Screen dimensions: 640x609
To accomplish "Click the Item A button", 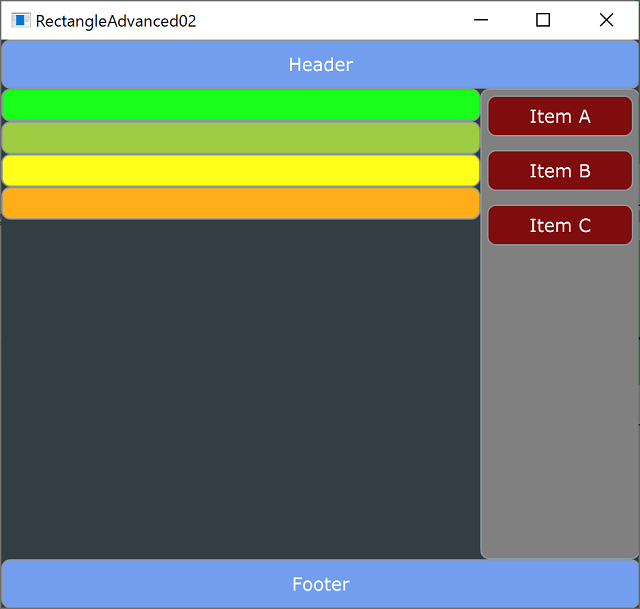I will click(560, 116).
